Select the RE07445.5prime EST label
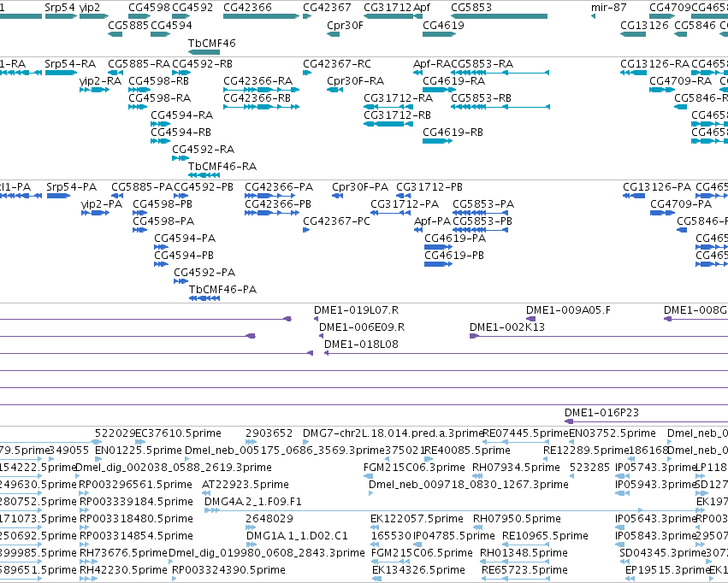Image resolution: width=728 pixels, height=583 pixels. 525,433
